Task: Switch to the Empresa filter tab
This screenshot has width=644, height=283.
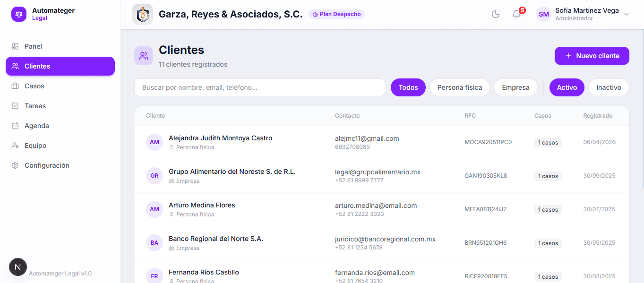Action: (x=515, y=87)
